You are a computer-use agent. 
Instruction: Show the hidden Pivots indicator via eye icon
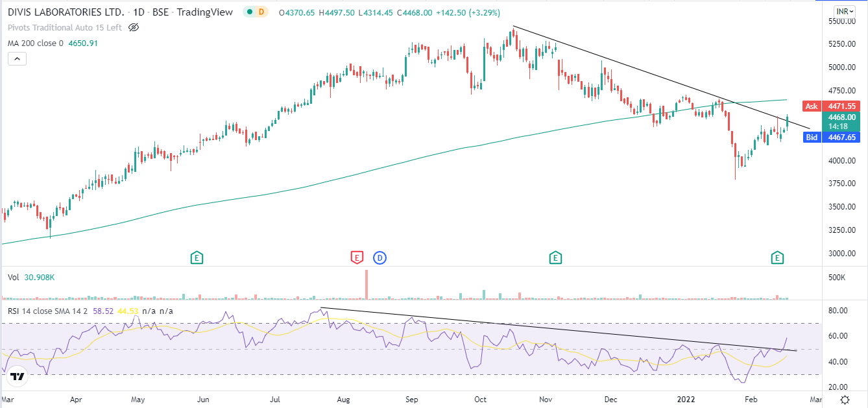134,27
